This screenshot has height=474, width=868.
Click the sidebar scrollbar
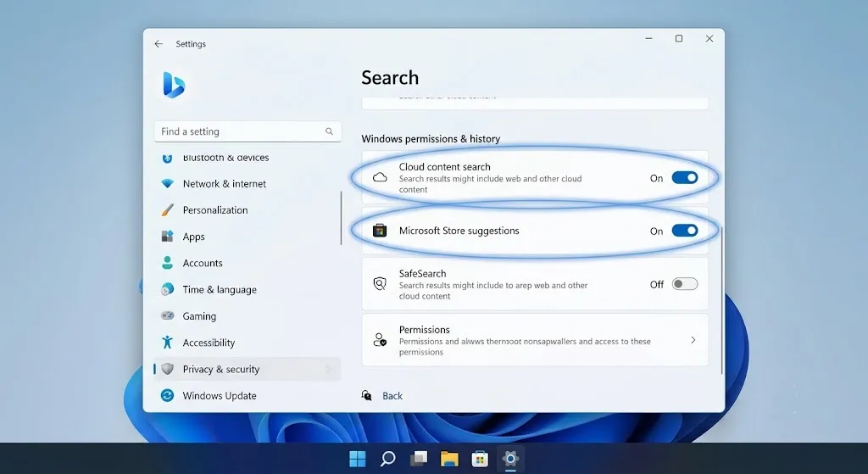(x=341, y=218)
